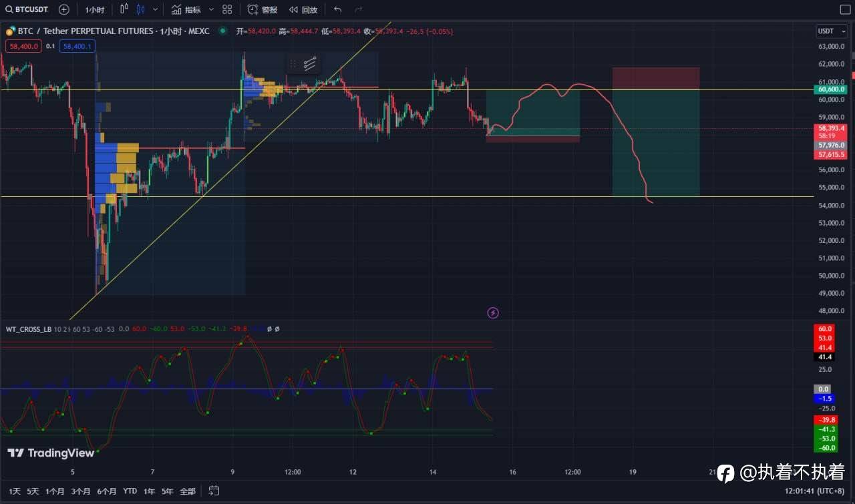Viewport: 855px width, 504px height.
Task: Click the 60.0 red indicator scale label
Action: [825, 328]
